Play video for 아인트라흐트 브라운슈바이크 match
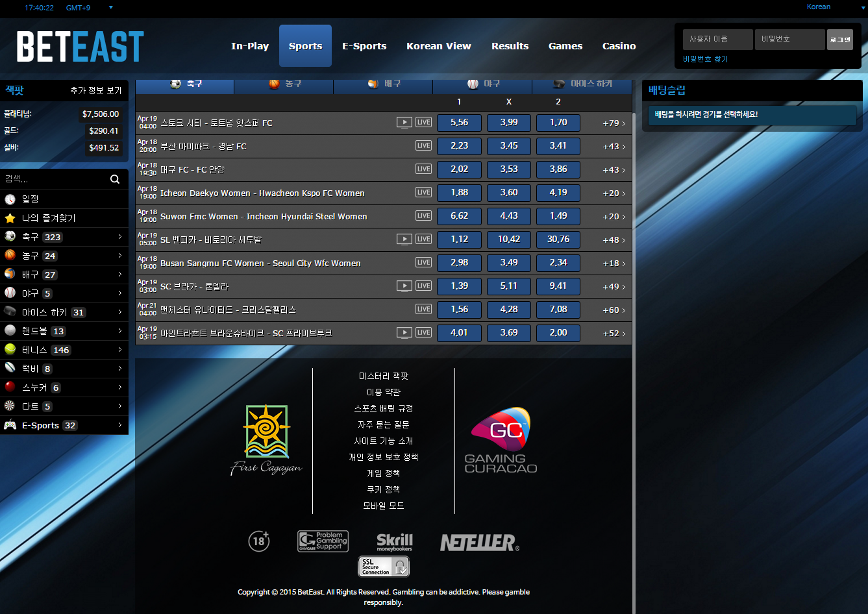 pos(404,332)
